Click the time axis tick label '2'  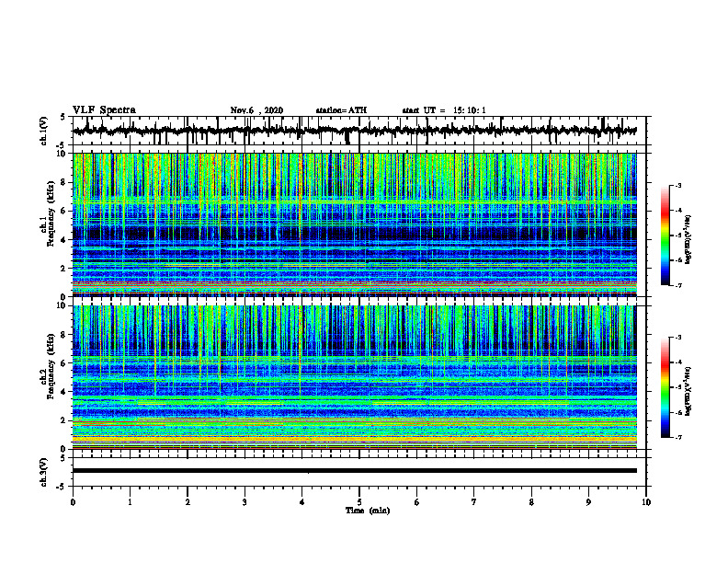(x=188, y=502)
